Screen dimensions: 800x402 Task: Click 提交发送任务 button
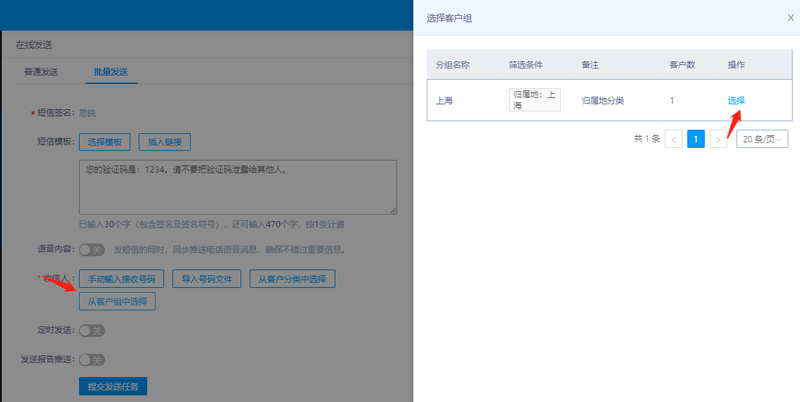click(113, 386)
